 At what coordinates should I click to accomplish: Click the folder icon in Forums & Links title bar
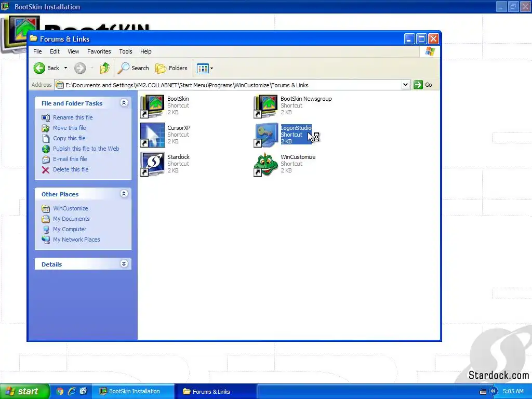(33, 38)
